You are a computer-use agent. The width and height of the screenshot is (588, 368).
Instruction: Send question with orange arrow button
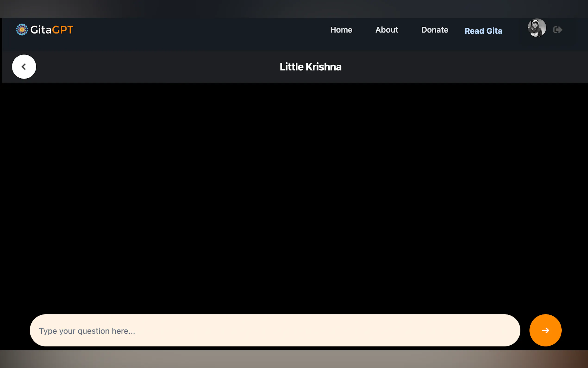(545, 330)
